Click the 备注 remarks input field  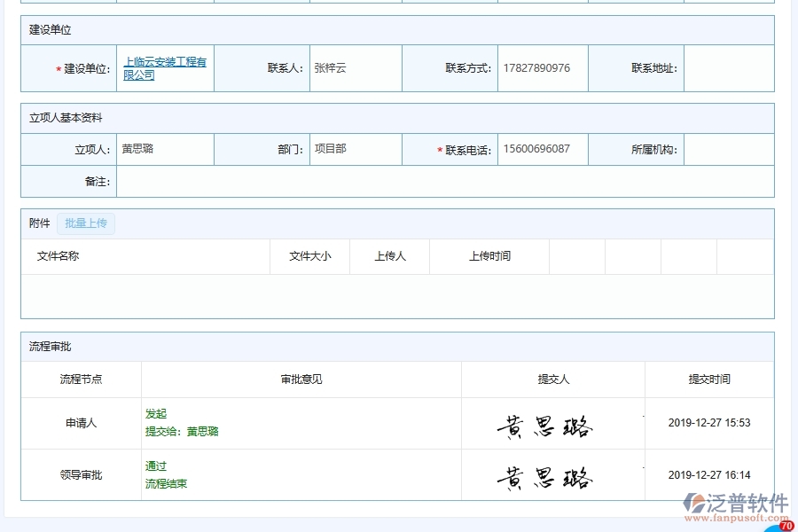click(443, 183)
